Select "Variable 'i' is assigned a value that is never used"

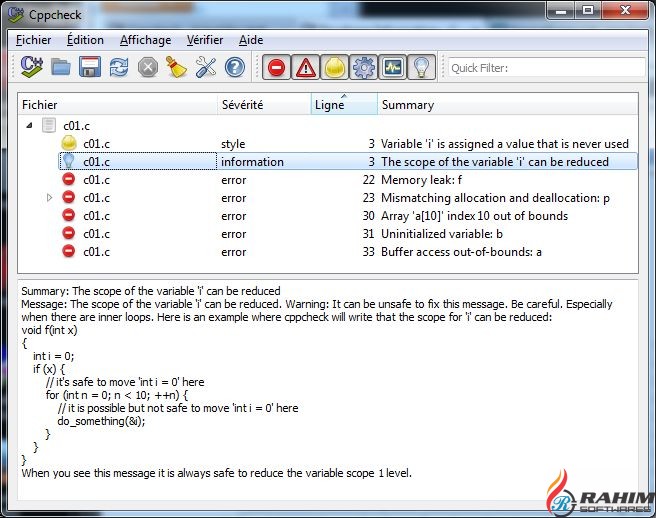point(505,144)
